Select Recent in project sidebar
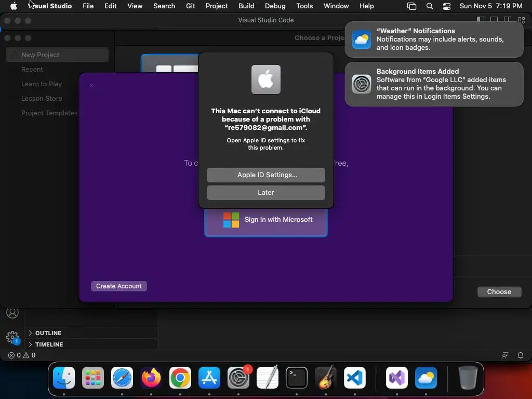The height and width of the screenshot is (399, 532). 32,69
